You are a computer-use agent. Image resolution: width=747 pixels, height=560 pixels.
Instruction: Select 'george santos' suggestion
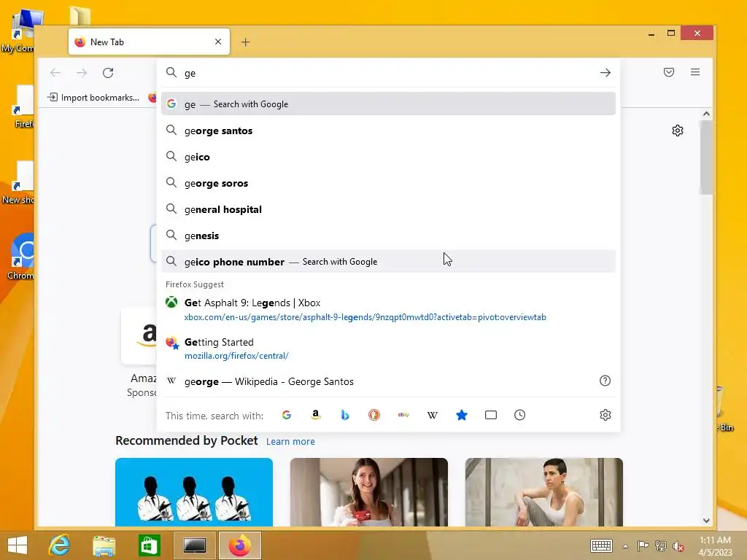pyautogui.click(x=388, y=131)
